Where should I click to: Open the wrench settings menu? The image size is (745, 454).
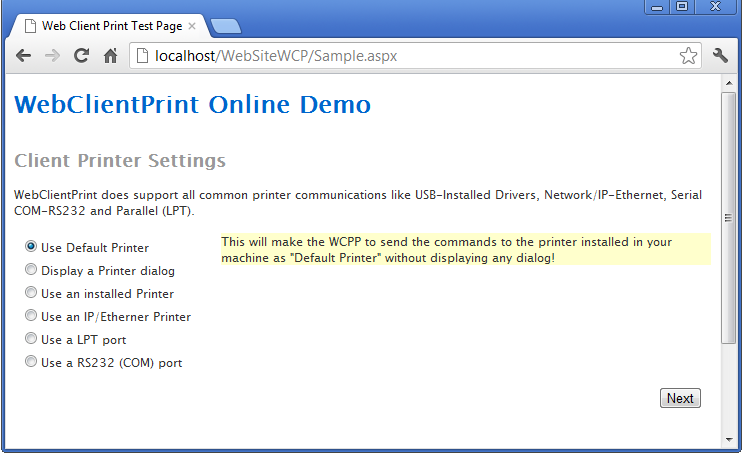720,56
